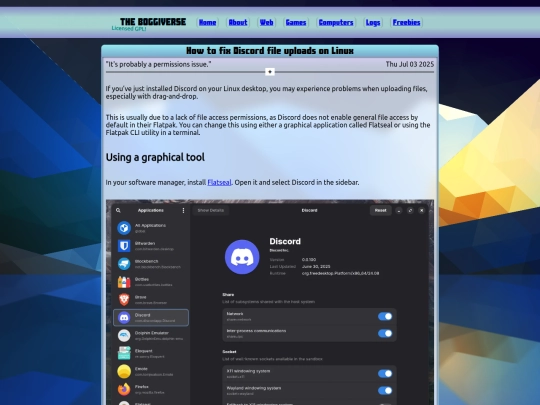Select the Firefox icon in the sidebar
This screenshot has height=405, width=540.
(124, 389)
